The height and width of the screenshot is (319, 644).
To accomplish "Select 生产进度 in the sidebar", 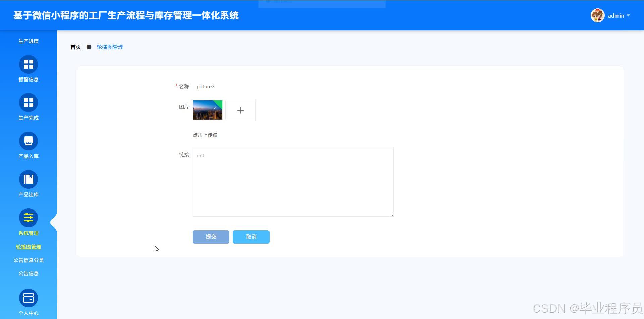I will [29, 41].
